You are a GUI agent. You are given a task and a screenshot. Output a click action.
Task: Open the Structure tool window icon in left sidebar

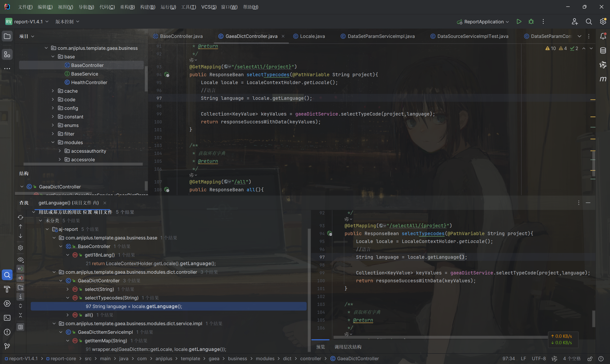[x=7, y=54]
